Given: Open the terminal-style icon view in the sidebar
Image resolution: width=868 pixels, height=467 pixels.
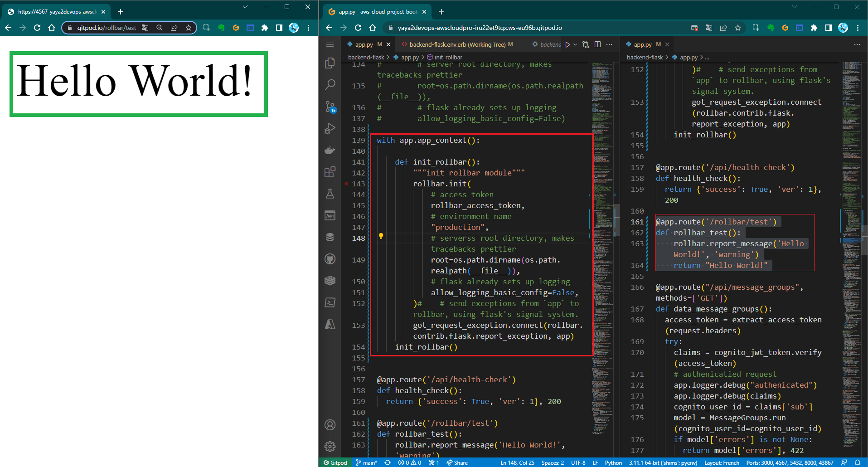Looking at the screenshot, I should pyautogui.click(x=330, y=302).
